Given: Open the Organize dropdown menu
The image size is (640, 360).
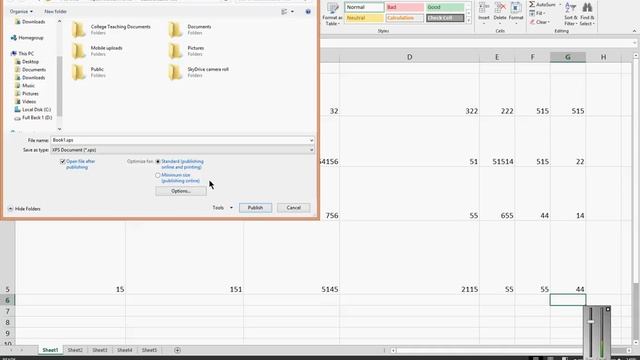Looking at the screenshot, I should tap(21, 11).
